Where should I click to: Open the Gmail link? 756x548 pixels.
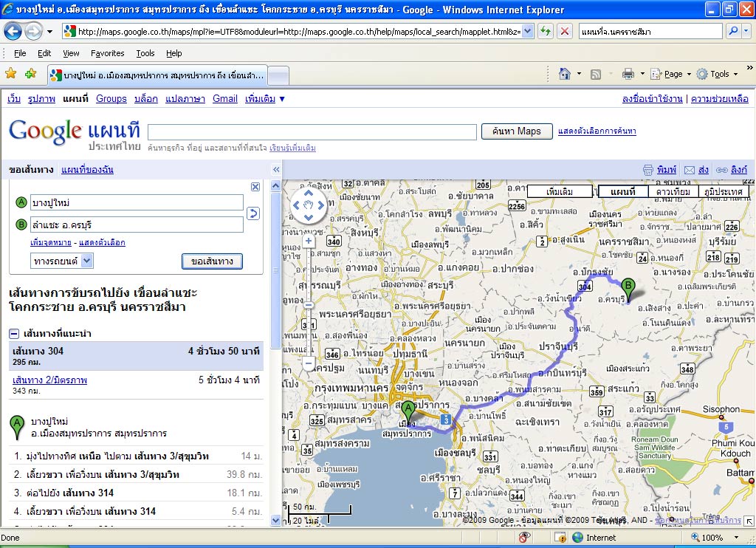225,98
